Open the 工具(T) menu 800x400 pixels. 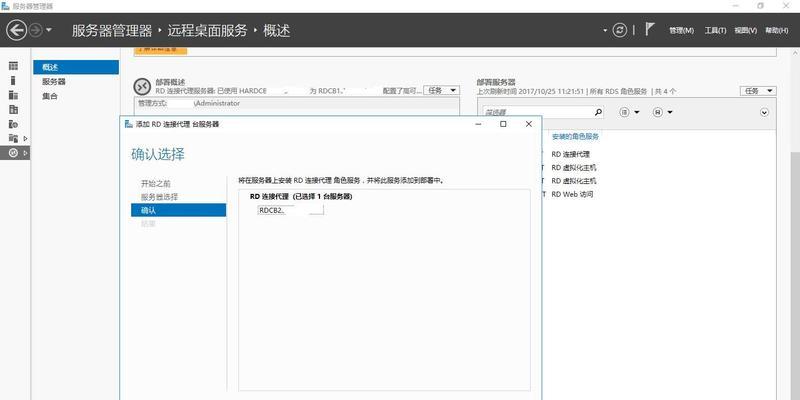coord(715,31)
